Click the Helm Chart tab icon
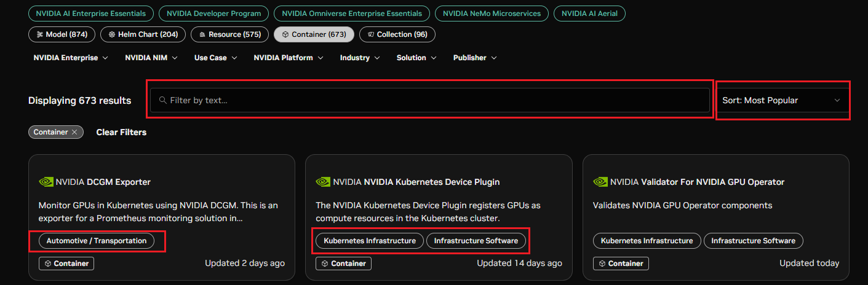 (x=112, y=34)
